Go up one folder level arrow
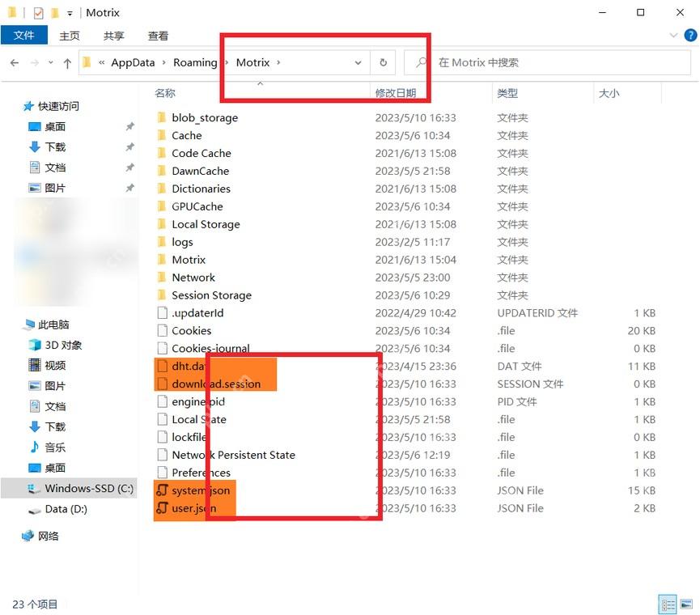 pos(67,63)
